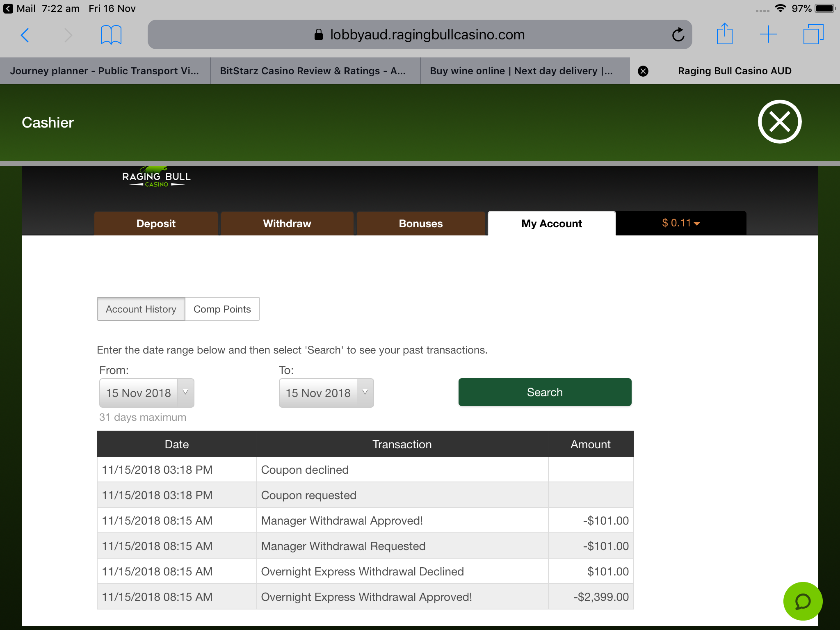Image resolution: width=840 pixels, height=630 pixels.
Task: Open the To date dropdown arrow
Action: tap(365, 392)
